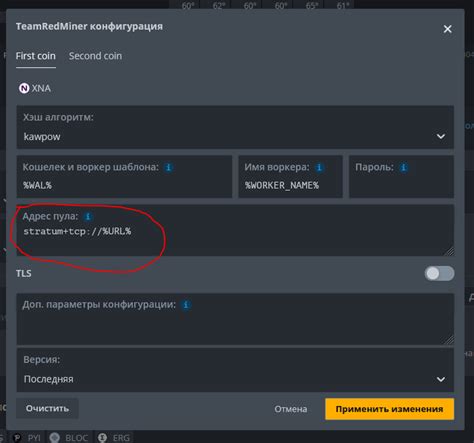This screenshot has height=443, width=474.
Task: Click Применить изменения button
Action: click(389, 409)
